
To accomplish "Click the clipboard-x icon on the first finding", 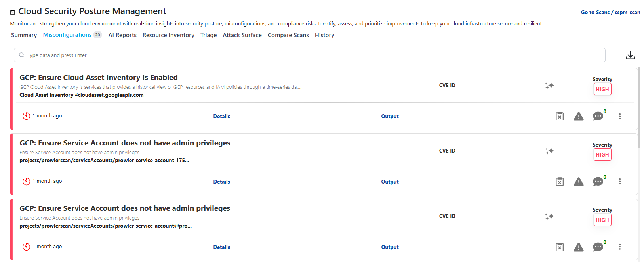I will (x=560, y=116).
